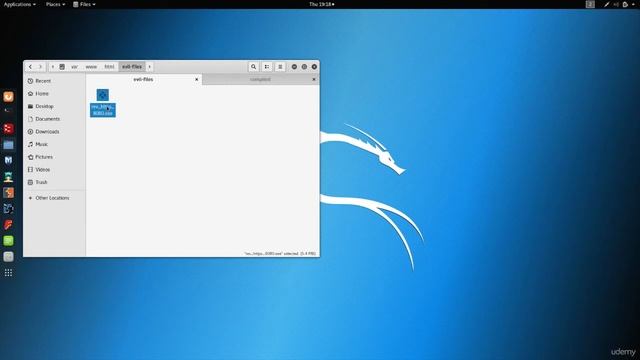Navigate to www in the path bar

pos(91,67)
